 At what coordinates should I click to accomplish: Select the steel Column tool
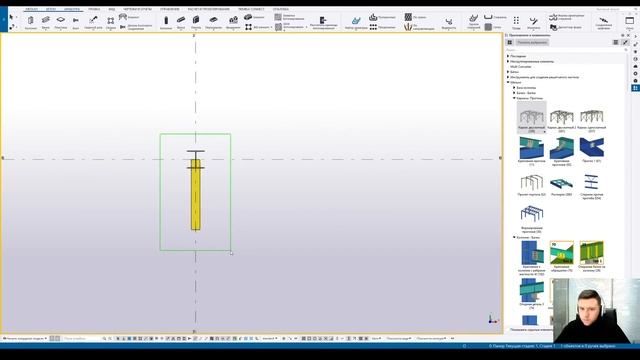tap(31, 22)
